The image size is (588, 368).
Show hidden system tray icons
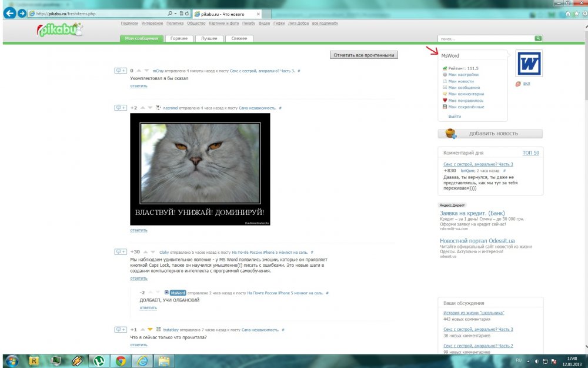click(527, 360)
